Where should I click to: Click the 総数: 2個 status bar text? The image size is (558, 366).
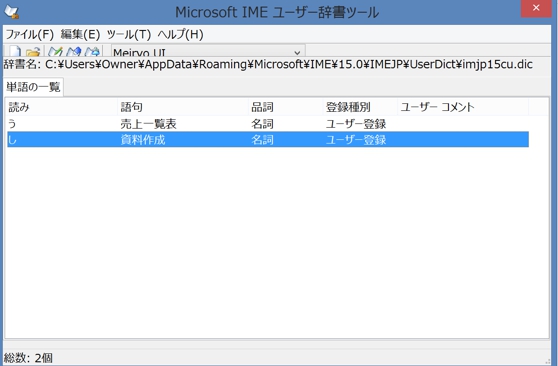28,358
